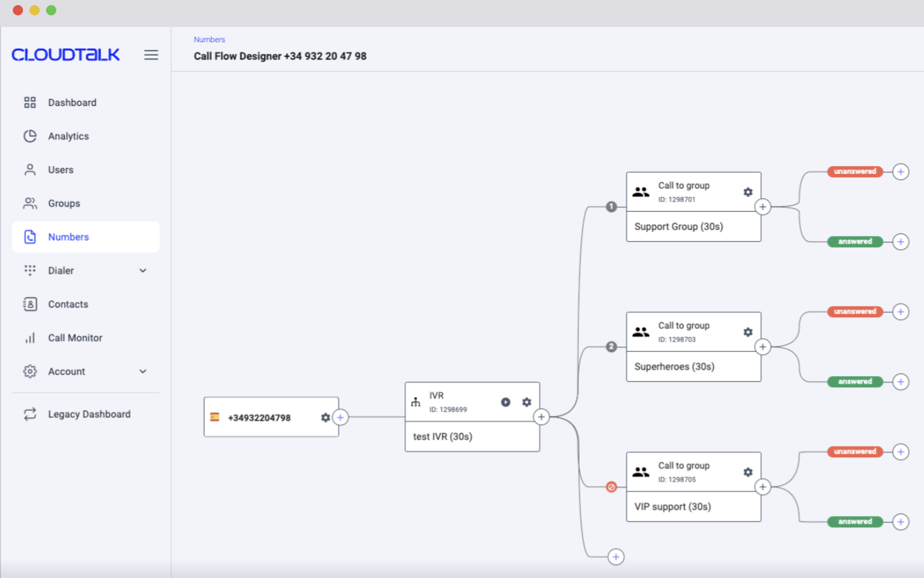Click the Numbers breadcrumb link
924x578 pixels.
209,40
